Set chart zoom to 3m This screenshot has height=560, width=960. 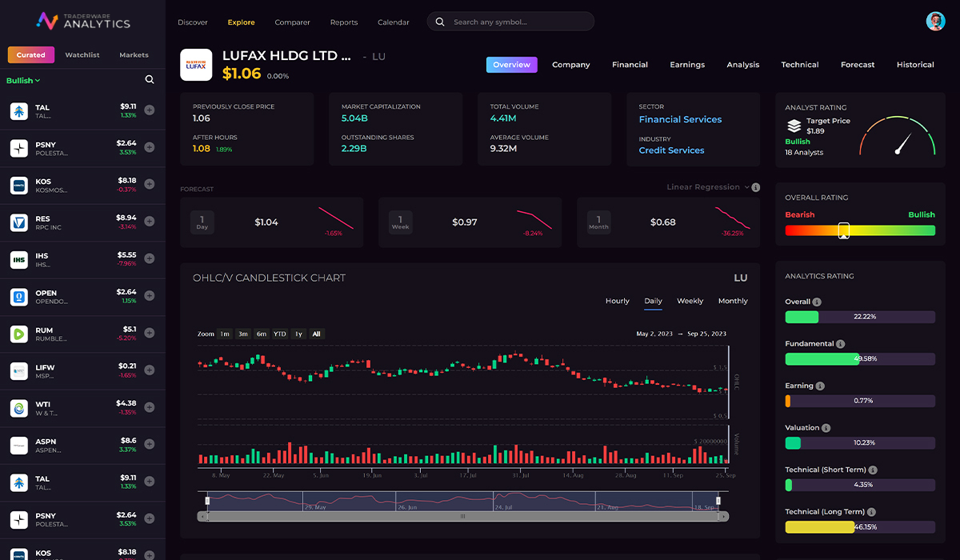tap(243, 334)
